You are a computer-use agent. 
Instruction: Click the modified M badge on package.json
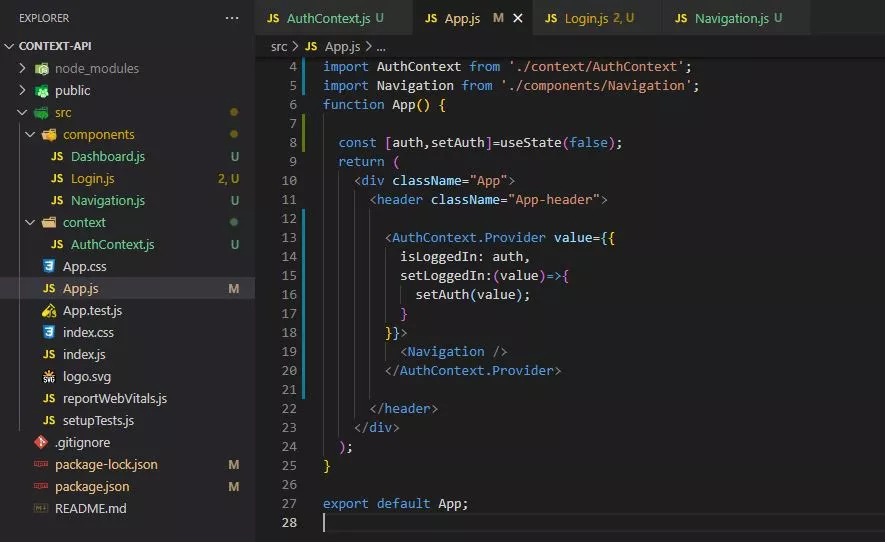click(x=234, y=487)
